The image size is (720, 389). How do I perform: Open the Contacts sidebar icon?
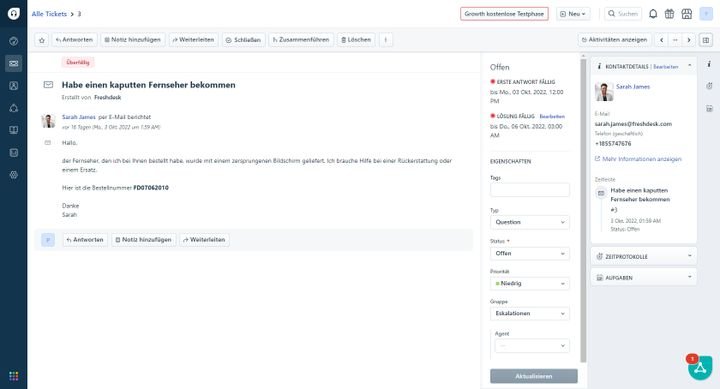point(14,85)
